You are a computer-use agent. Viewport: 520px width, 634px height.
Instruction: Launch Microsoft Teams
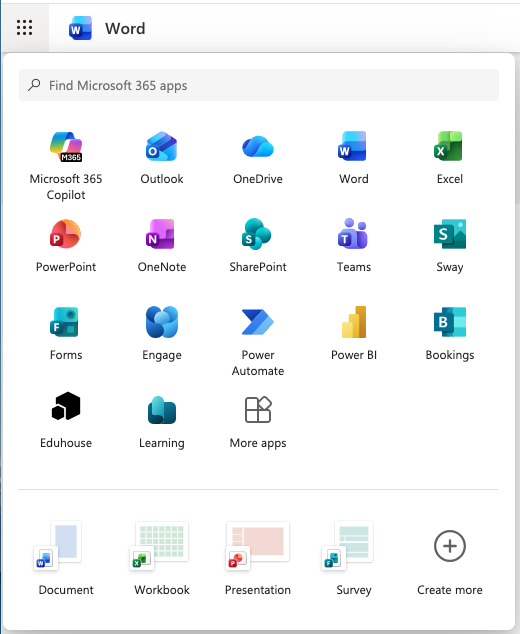[x=354, y=246]
